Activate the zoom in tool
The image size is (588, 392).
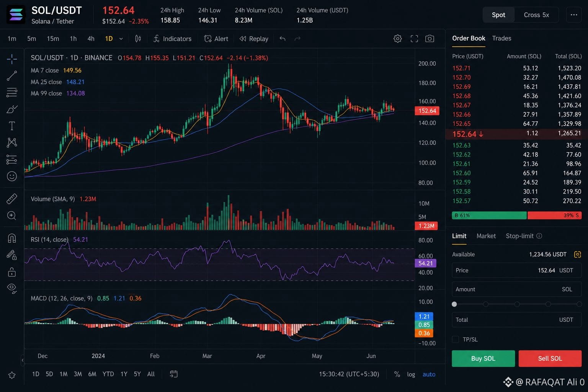(12, 216)
